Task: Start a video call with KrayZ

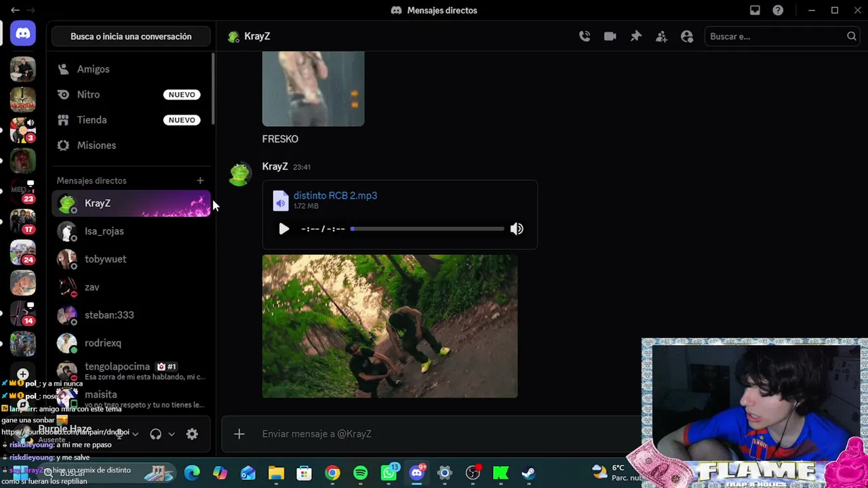Action: (610, 37)
